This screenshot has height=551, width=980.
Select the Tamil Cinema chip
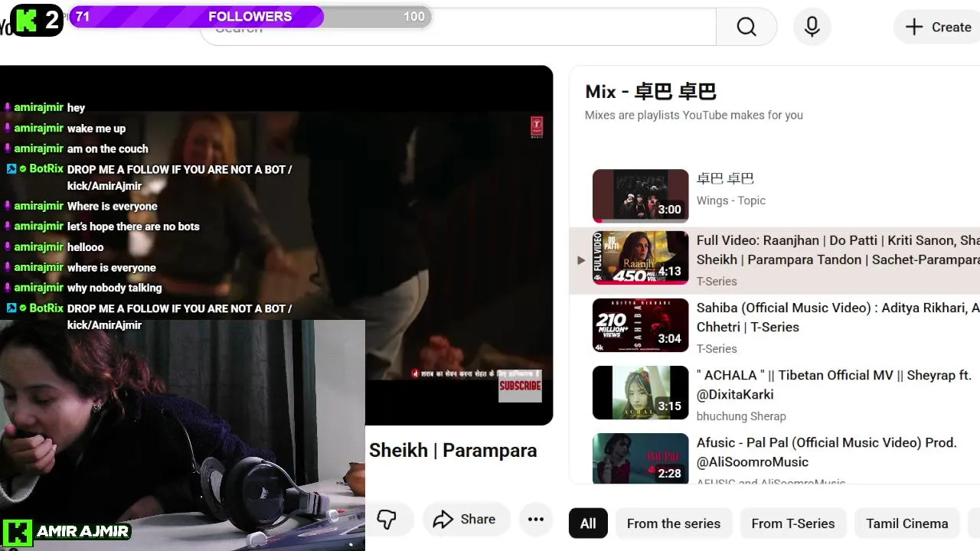click(907, 523)
